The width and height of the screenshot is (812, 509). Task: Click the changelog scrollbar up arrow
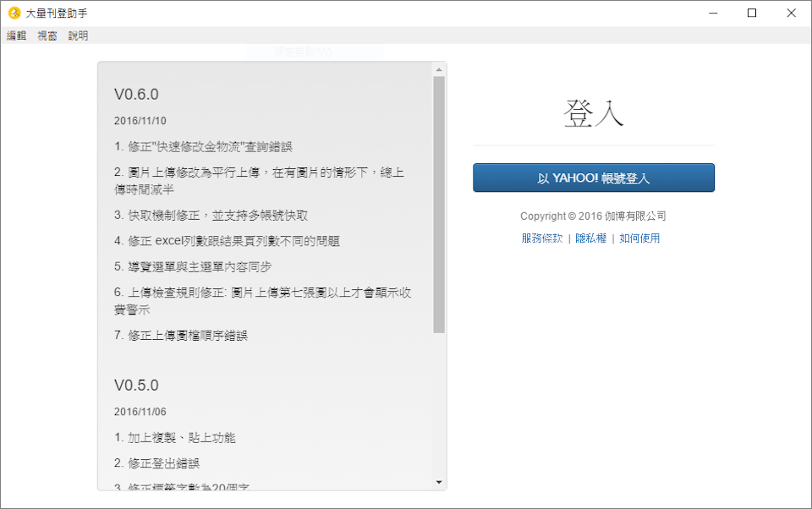[x=439, y=69]
